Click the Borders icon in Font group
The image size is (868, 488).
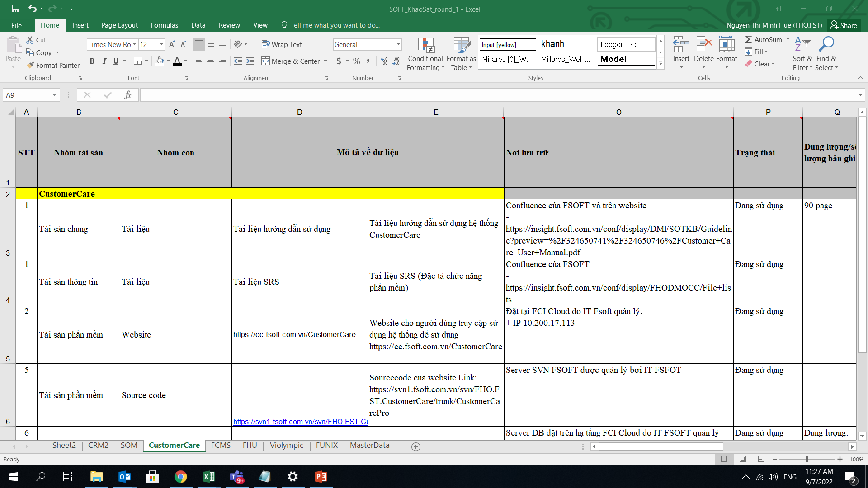tap(138, 61)
